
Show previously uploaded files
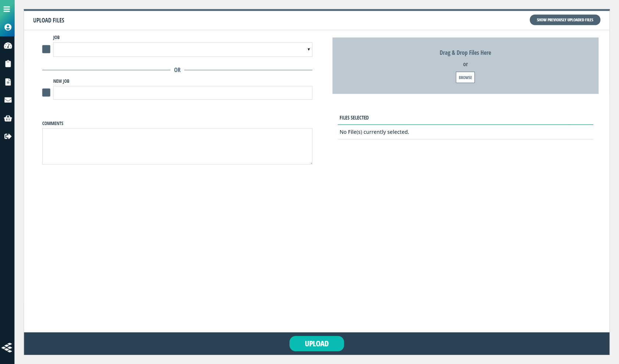(565, 20)
